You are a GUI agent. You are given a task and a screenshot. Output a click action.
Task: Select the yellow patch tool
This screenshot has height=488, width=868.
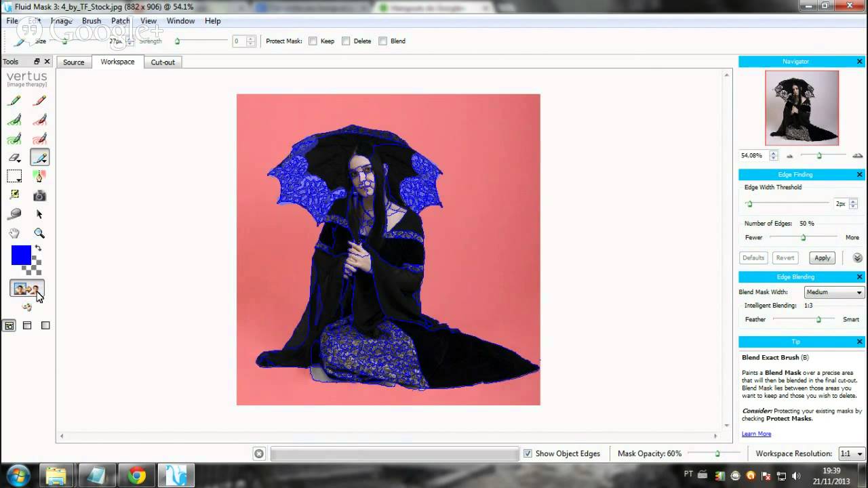(x=14, y=195)
